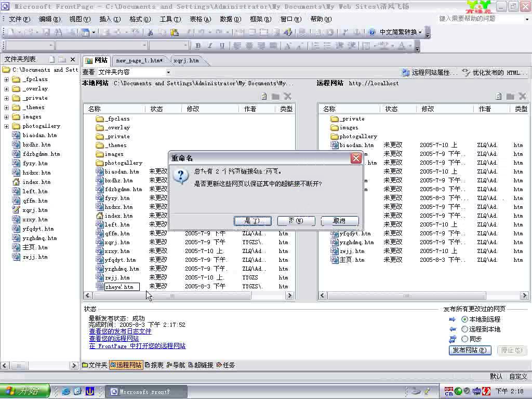
Task: Expand the _fpclass folder tree node
Action: coord(6,79)
